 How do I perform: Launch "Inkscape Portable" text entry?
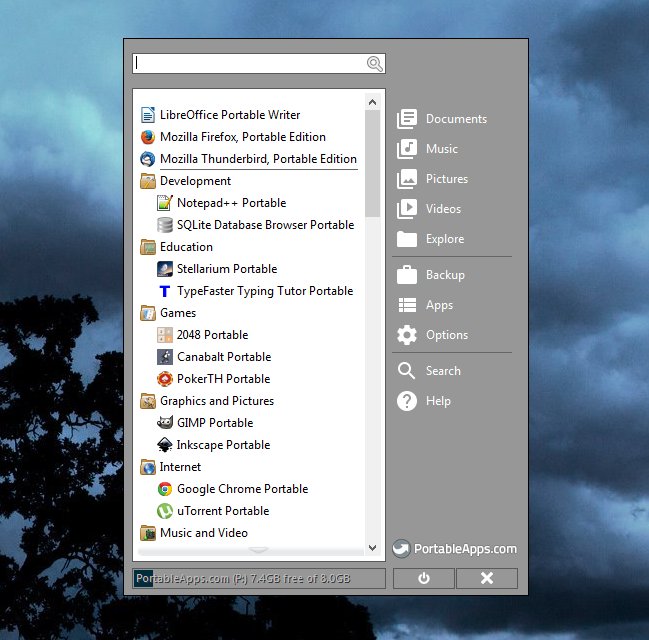pyautogui.click(x=224, y=445)
